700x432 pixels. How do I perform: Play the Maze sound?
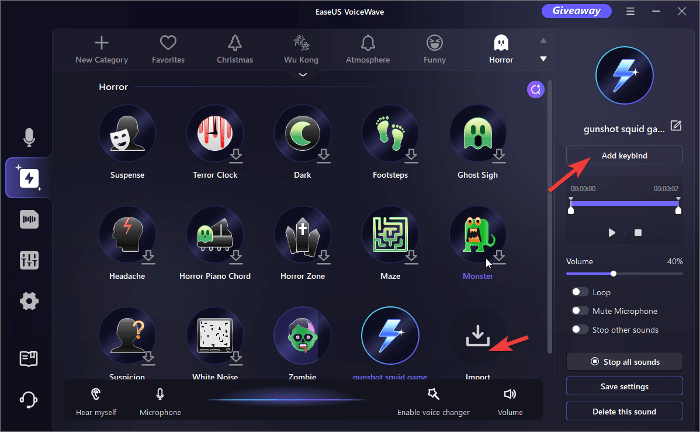pos(390,234)
